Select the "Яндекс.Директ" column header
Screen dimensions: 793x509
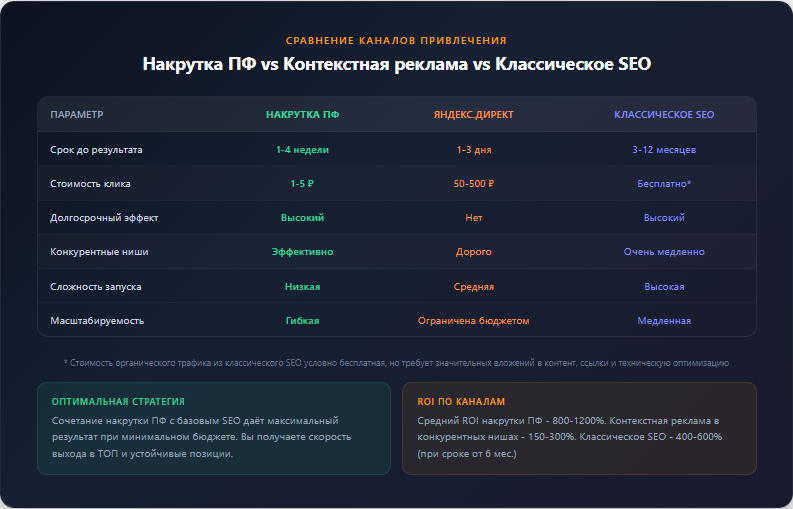click(x=473, y=115)
